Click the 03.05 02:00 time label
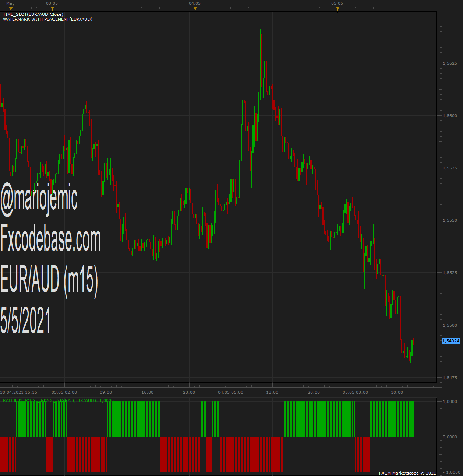Screen dimensions: 463x476 coord(64,392)
